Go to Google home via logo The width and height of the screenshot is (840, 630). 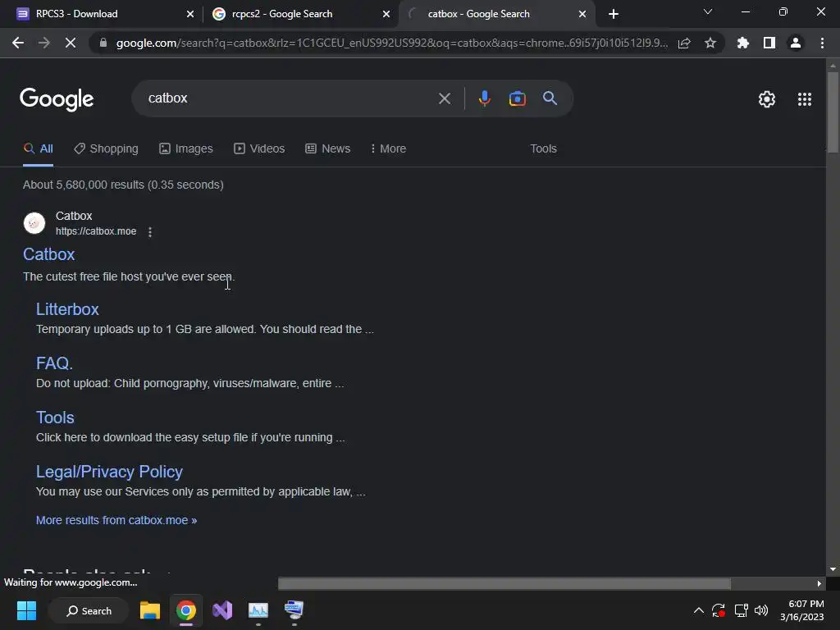click(57, 99)
